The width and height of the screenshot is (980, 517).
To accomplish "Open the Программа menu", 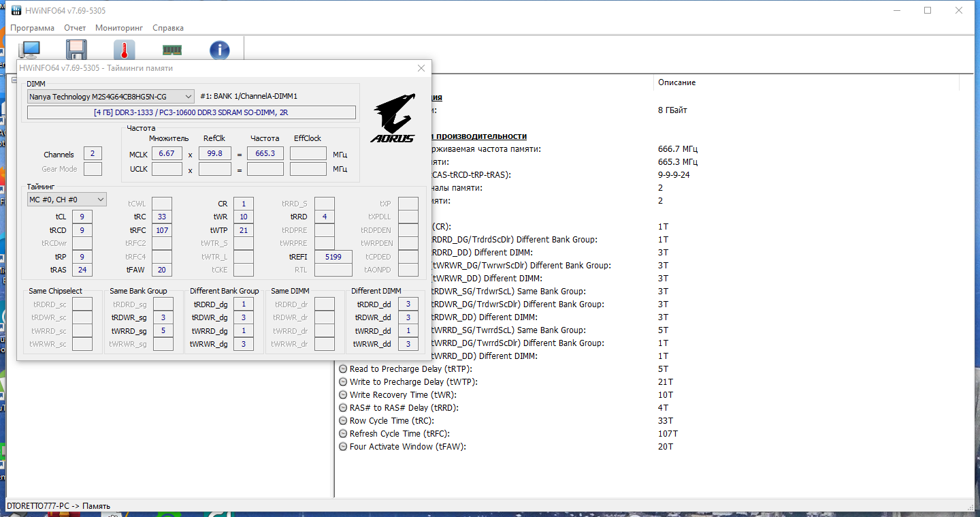I will 33,28.
